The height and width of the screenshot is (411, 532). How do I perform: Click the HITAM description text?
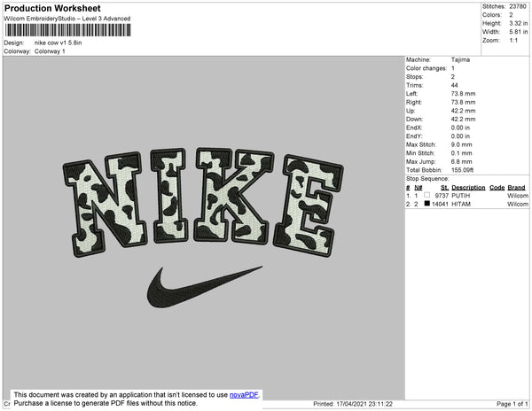pyautogui.click(x=461, y=204)
